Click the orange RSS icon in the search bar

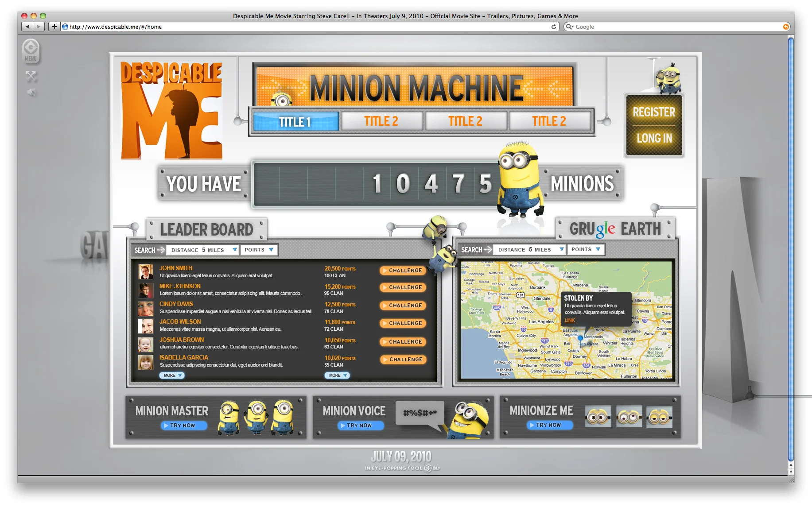786,27
